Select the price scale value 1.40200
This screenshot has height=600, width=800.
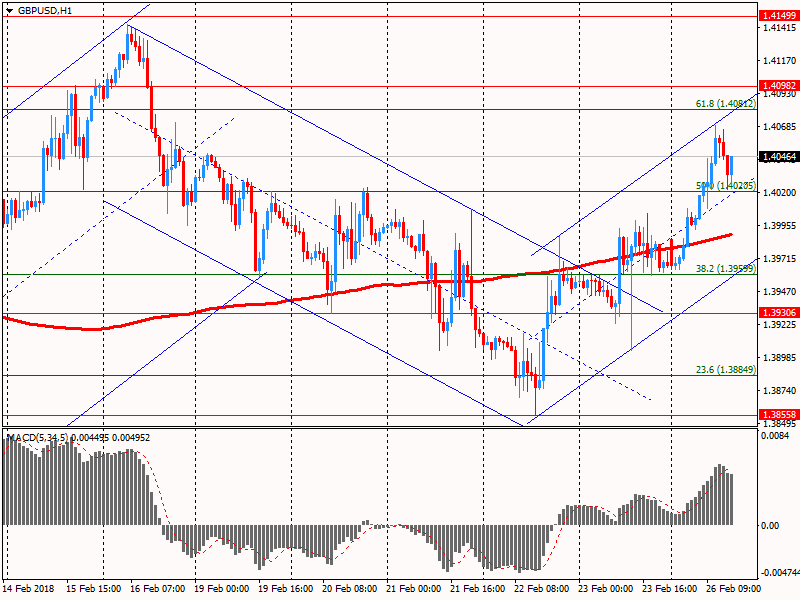[x=779, y=192]
